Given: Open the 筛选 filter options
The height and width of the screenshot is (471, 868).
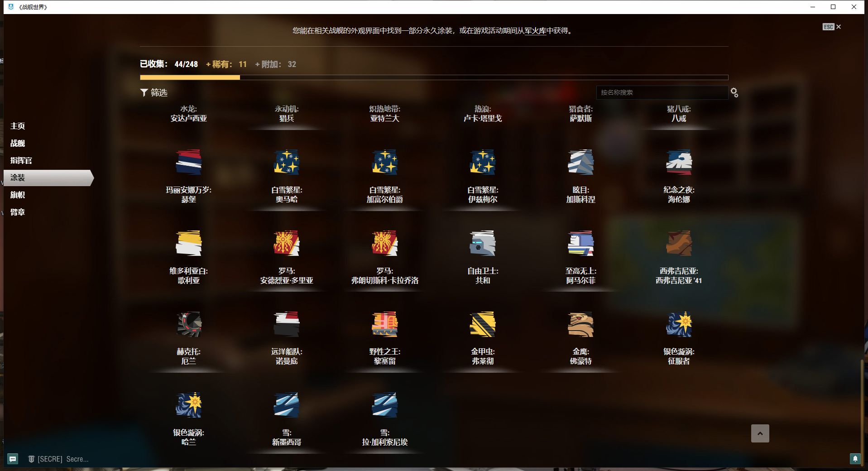Looking at the screenshot, I should pos(154,92).
